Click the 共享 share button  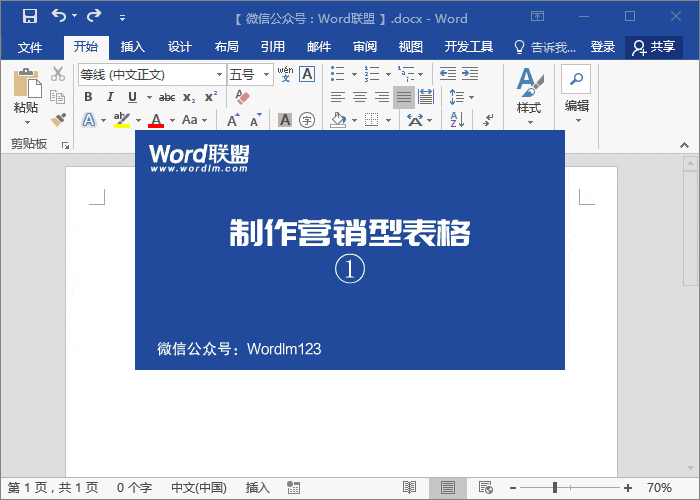(x=654, y=47)
